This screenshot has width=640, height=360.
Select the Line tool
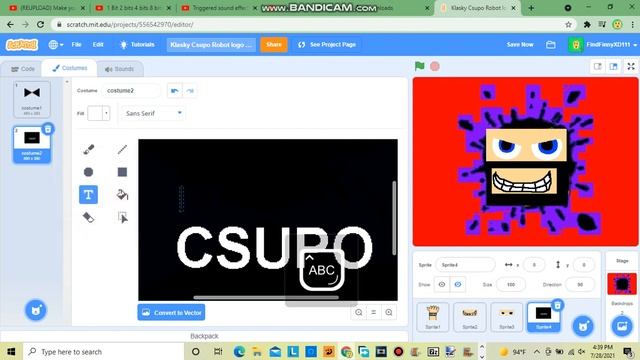coord(122,149)
